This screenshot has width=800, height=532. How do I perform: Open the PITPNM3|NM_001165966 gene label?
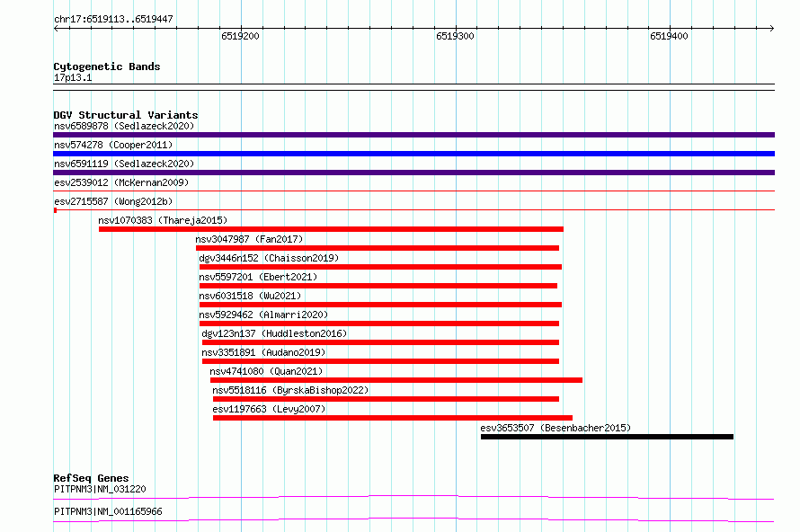pos(108,511)
